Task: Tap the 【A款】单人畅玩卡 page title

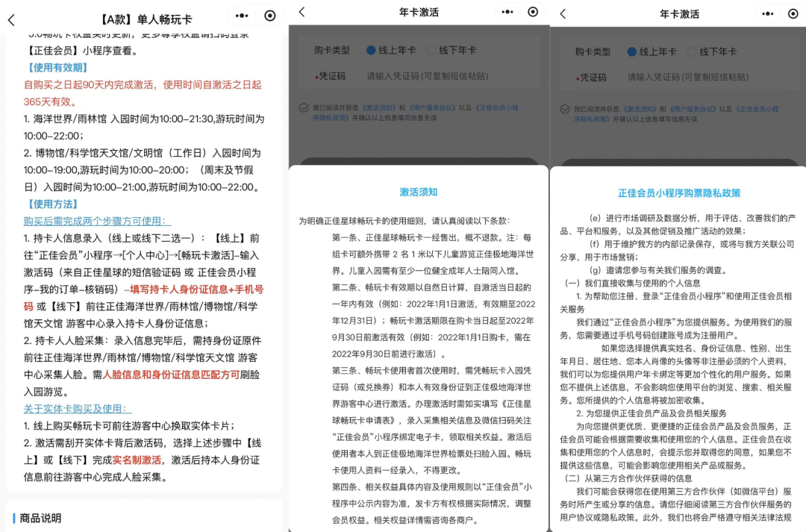Action: [x=145, y=19]
